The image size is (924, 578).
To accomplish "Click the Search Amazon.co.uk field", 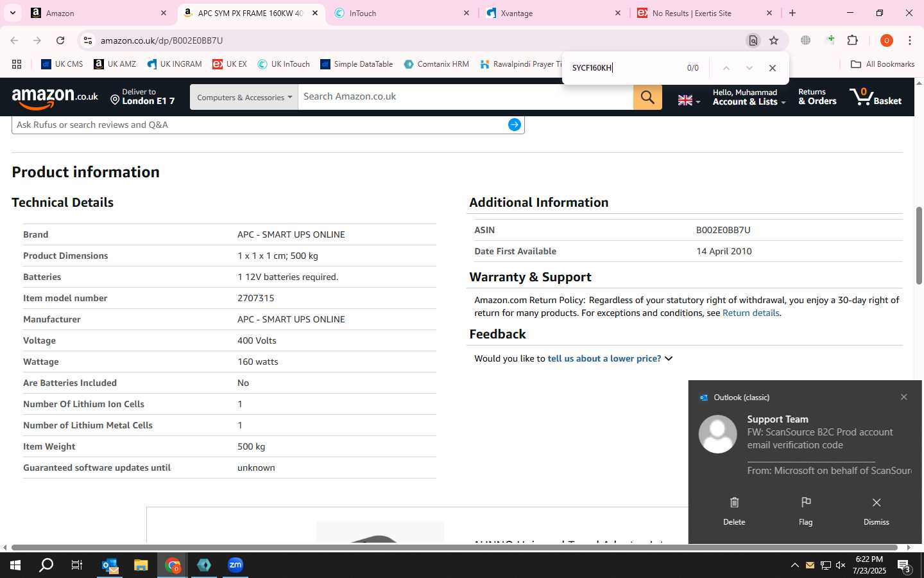I will [465, 97].
